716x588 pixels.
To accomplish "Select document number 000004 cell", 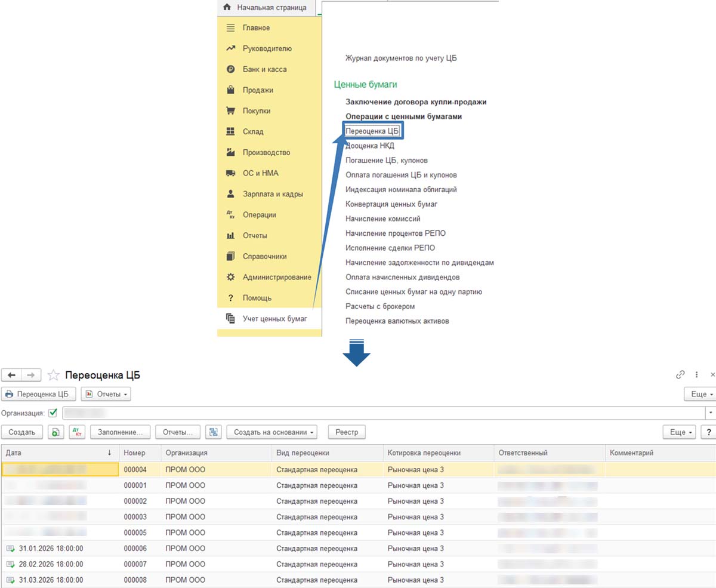I will point(140,470).
